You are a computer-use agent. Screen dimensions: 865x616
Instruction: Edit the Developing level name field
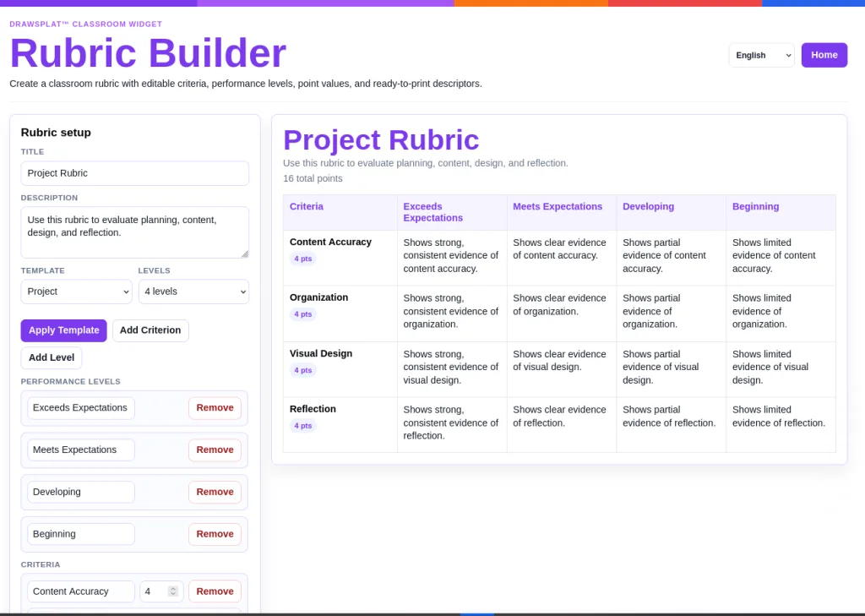(81, 492)
